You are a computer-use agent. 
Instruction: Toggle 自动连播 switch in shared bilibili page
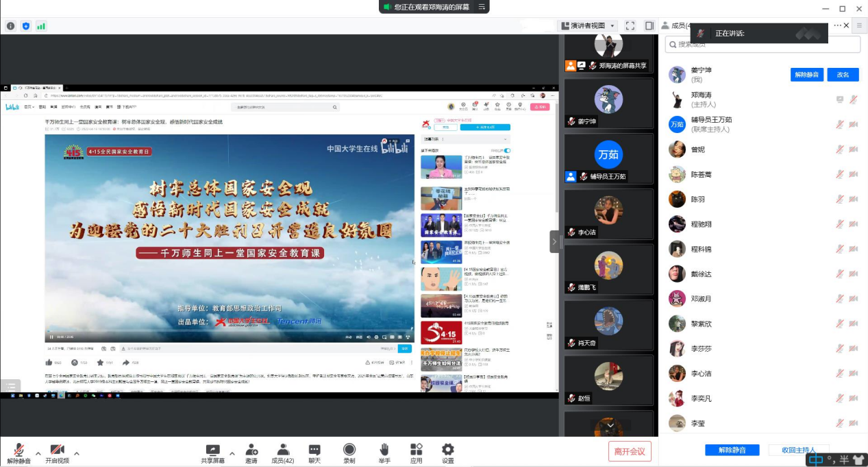point(508,150)
